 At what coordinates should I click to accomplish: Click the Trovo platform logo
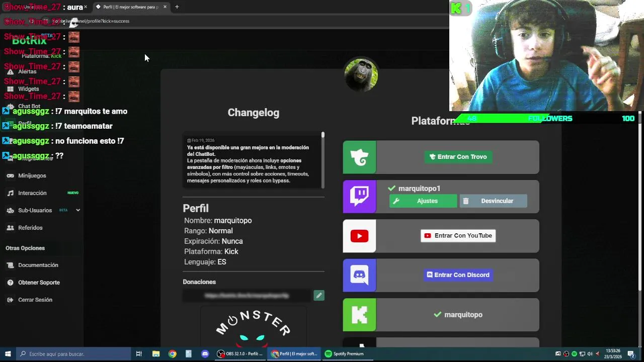pos(359,157)
